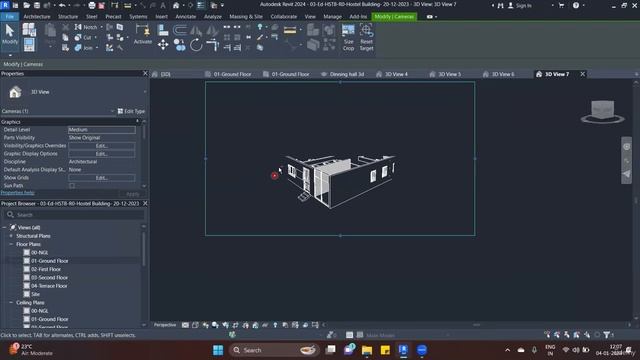The width and height of the screenshot is (640, 360).
Task: Click the Notch cope tool
Action: click(x=86, y=27)
